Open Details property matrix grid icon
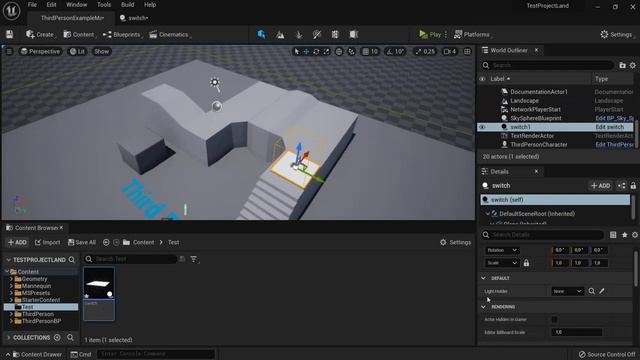The width and height of the screenshot is (640, 360). [613, 235]
